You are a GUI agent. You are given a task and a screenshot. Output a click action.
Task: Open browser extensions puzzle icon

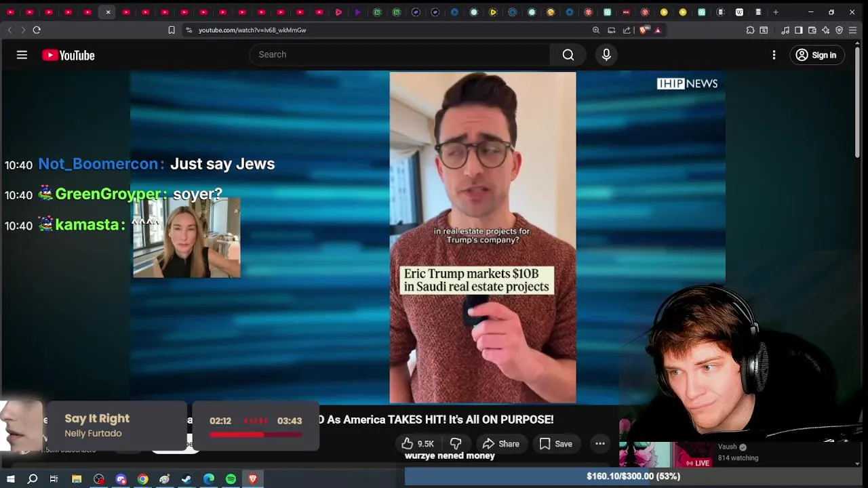[750, 30]
